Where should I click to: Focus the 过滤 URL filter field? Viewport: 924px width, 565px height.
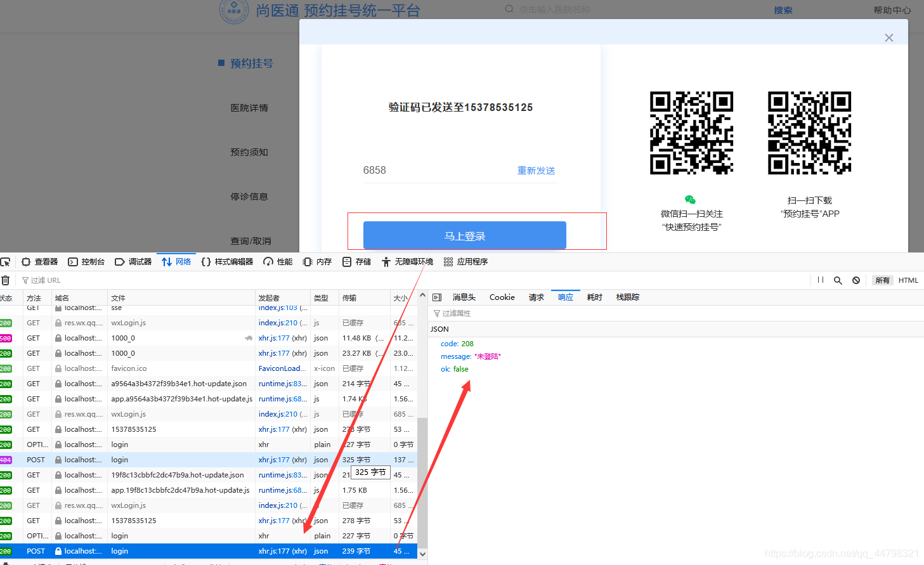click(x=412, y=280)
